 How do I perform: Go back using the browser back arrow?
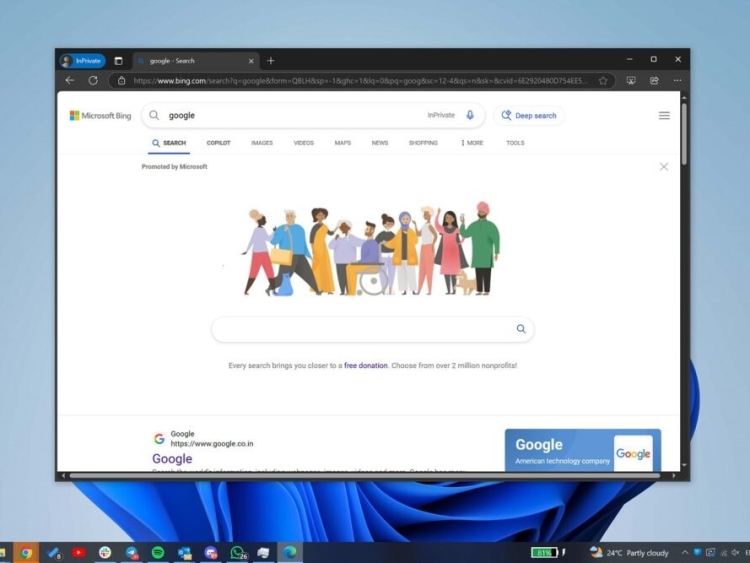point(69,81)
